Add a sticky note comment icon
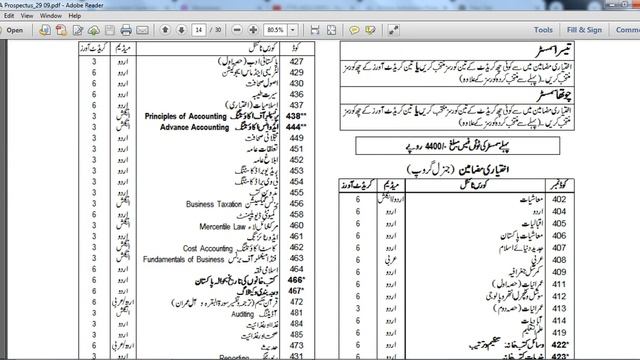The image size is (640, 360). 354,30
